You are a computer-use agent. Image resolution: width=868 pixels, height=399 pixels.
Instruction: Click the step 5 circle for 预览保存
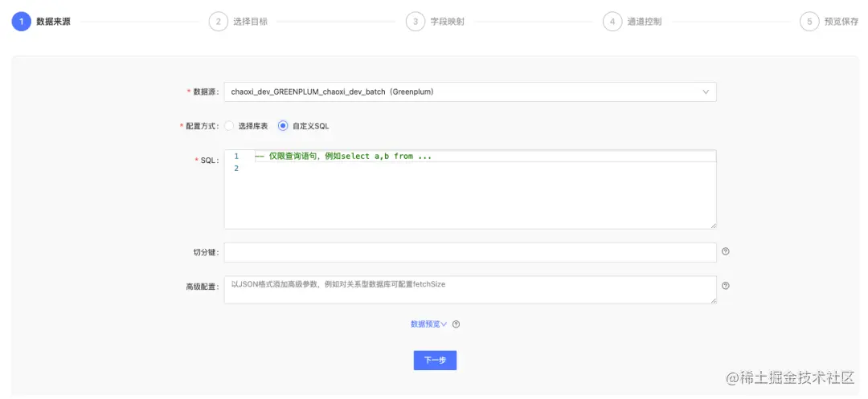[809, 22]
